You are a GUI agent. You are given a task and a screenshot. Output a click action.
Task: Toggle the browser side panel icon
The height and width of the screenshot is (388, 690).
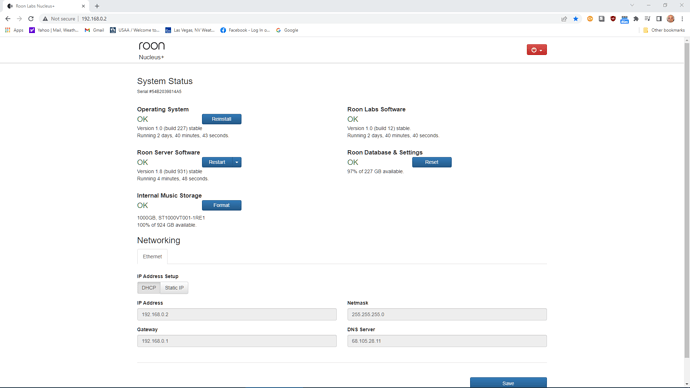coord(659,19)
